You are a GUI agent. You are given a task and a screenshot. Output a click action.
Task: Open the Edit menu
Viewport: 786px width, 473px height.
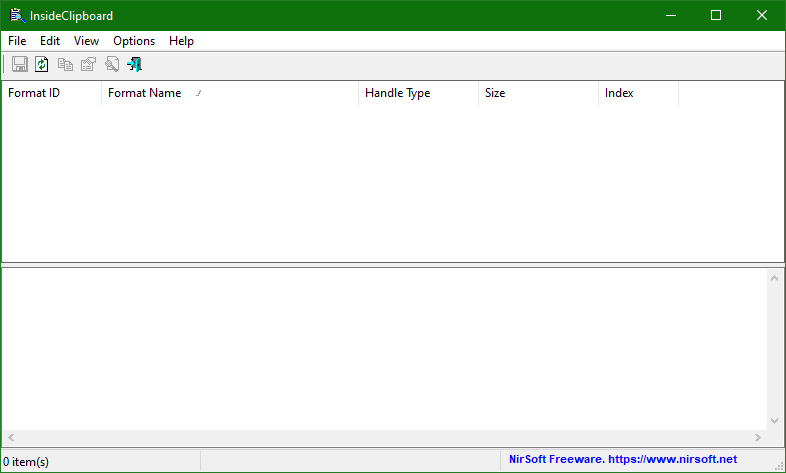click(50, 41)
